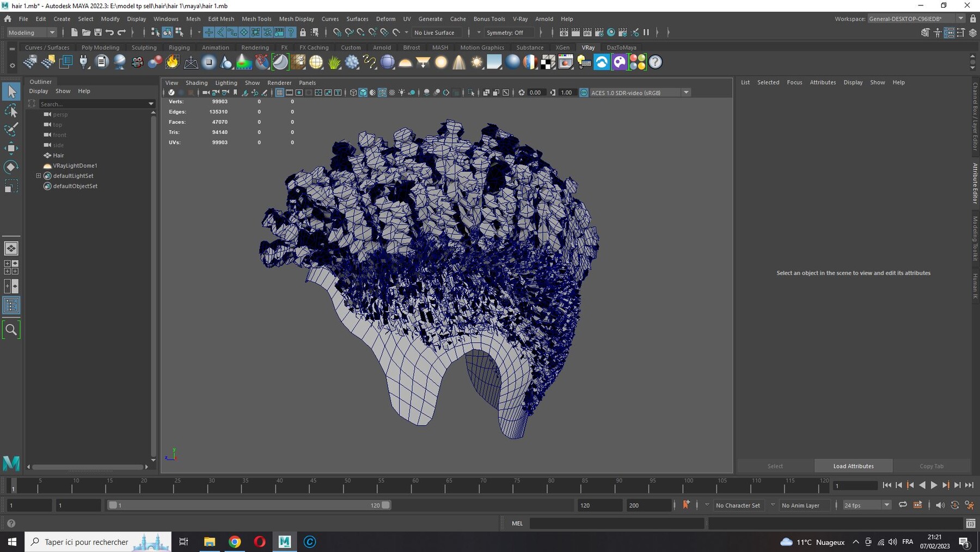980x552 pixels.
Task: Click Chaos Cosmos cloud shelf icon
Action: [x=602, y=62]
